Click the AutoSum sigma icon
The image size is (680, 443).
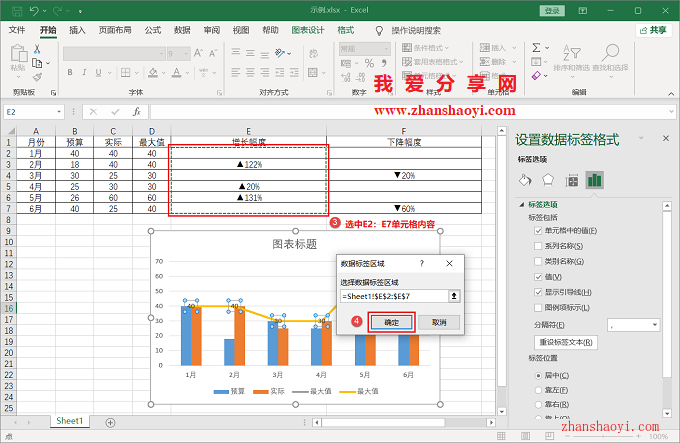[536, 47]
